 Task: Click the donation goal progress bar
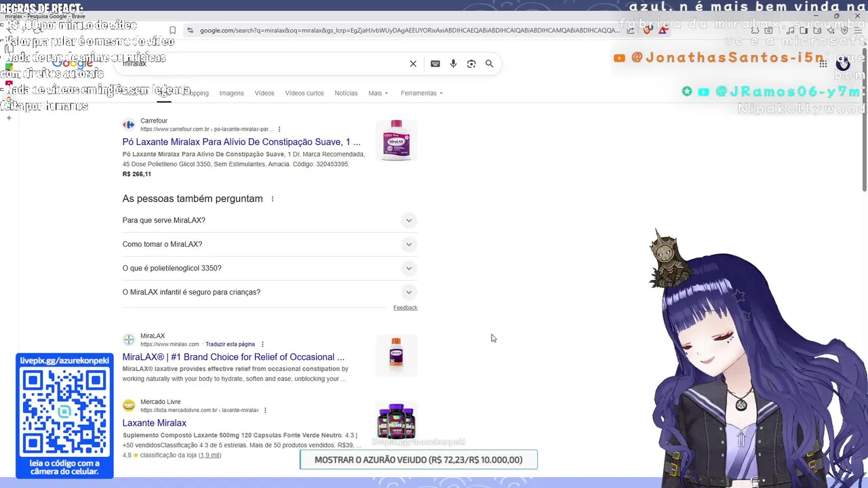(418, 460)
